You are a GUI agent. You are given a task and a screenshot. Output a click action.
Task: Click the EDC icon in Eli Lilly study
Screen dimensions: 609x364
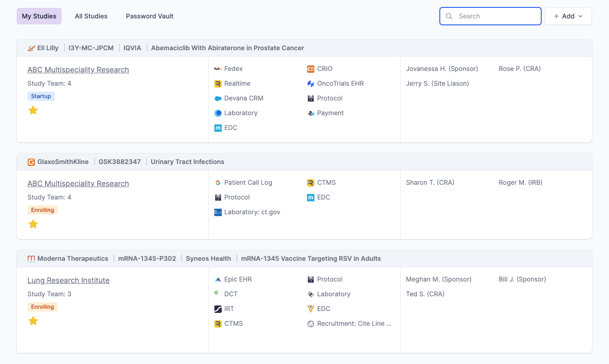coord(218,128)
